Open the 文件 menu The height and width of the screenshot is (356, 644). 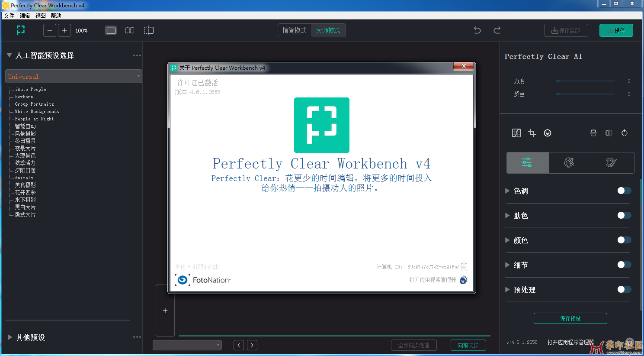click(9, 16)
